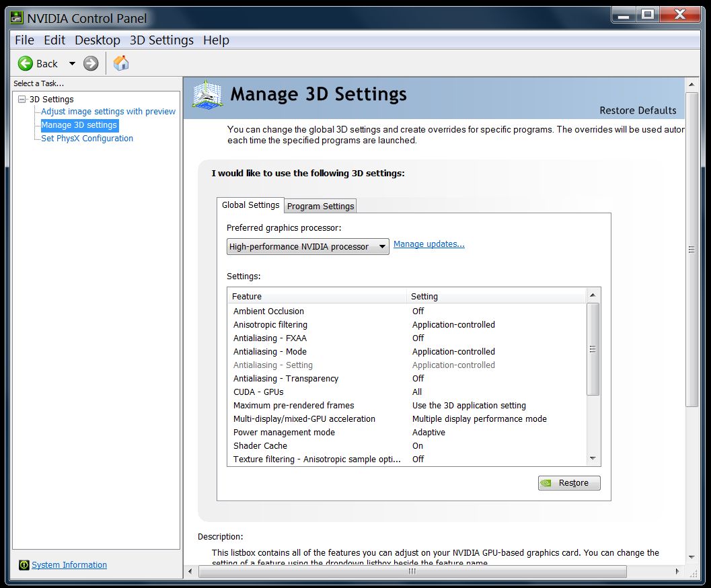Select the Multi-display/mixed-GPU acceleration row
The image size is (711, 588).
tap(407, 419)
